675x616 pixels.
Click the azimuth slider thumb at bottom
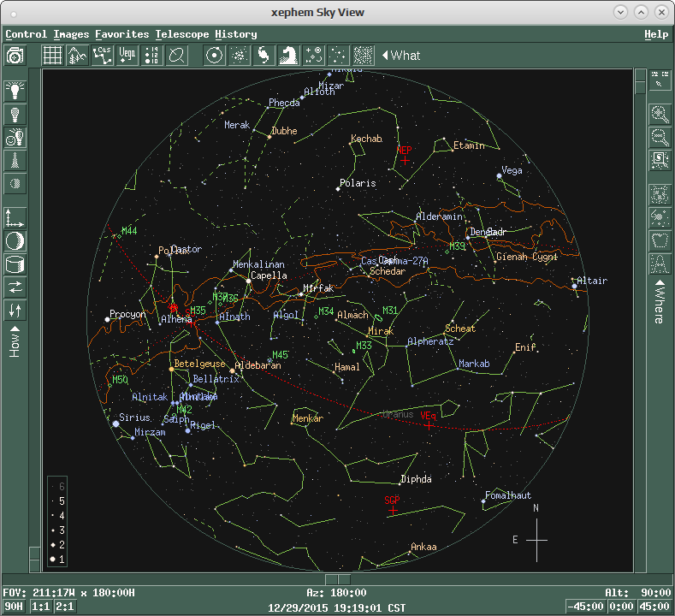click(x=337, y=579)
